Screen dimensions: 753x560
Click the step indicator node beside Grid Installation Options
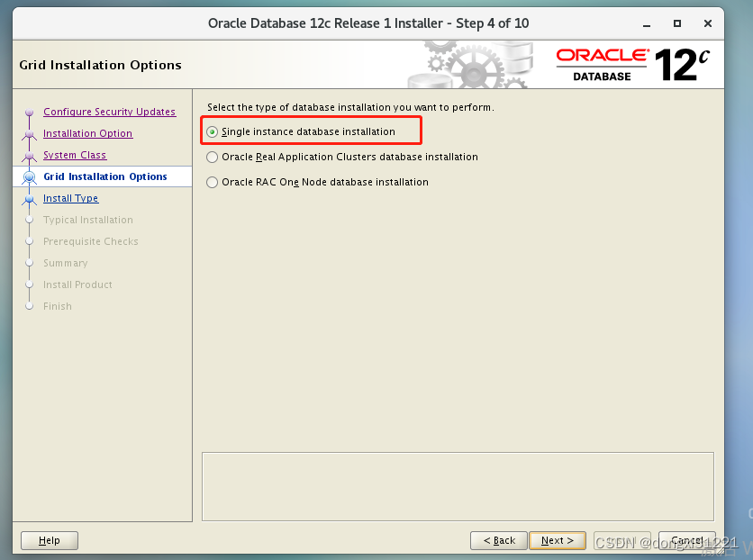(30, 176)
